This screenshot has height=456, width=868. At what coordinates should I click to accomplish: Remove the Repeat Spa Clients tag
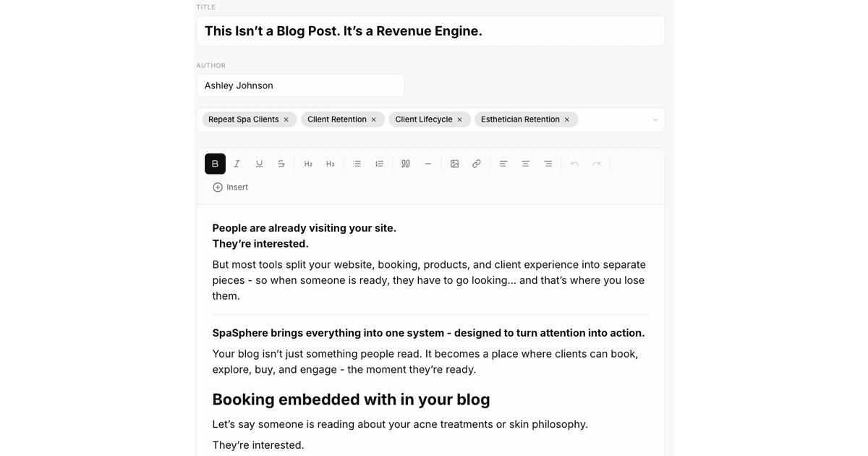point(286,120)
